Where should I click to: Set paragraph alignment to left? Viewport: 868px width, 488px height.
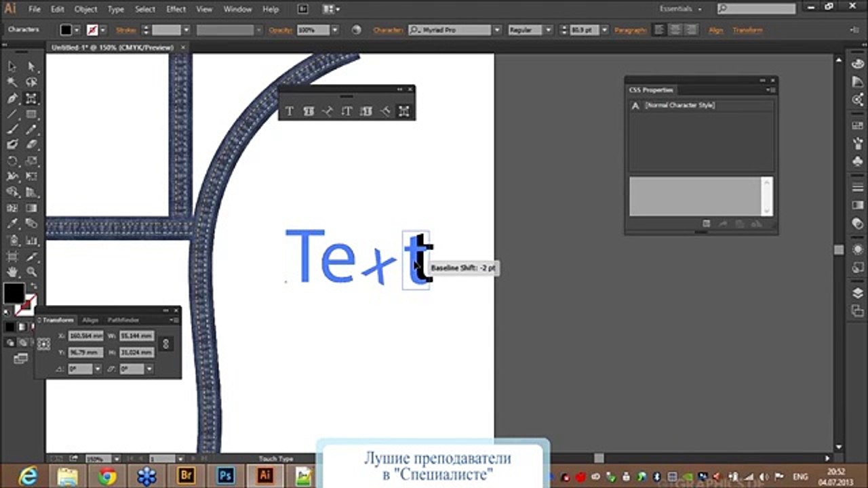(658, 30)
